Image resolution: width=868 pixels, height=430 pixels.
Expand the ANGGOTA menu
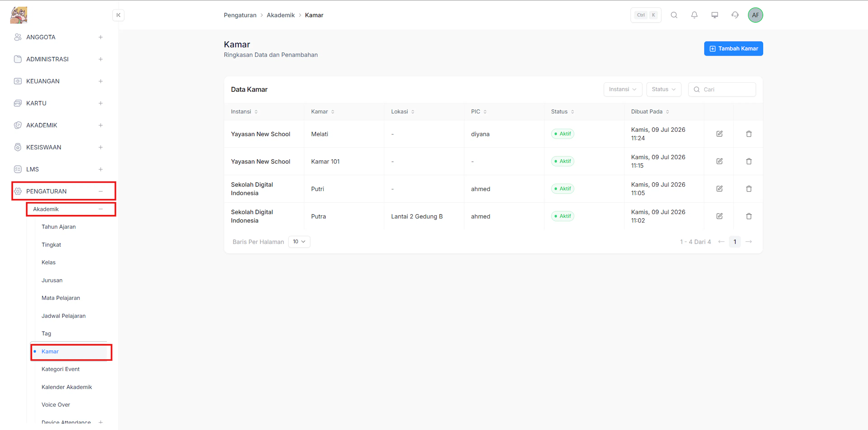[x=100, y=37]
